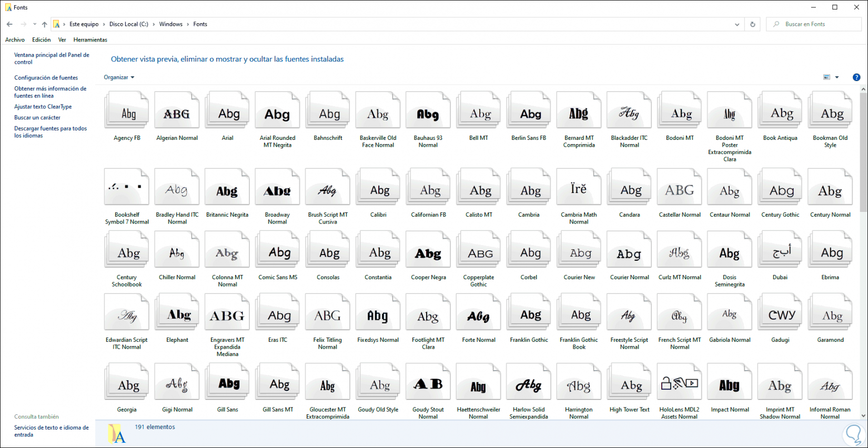The height and width of the screenshot is (448, 868).
Task: Navigate to Windows in the address breadcrumb
Action: pos(171,24)
